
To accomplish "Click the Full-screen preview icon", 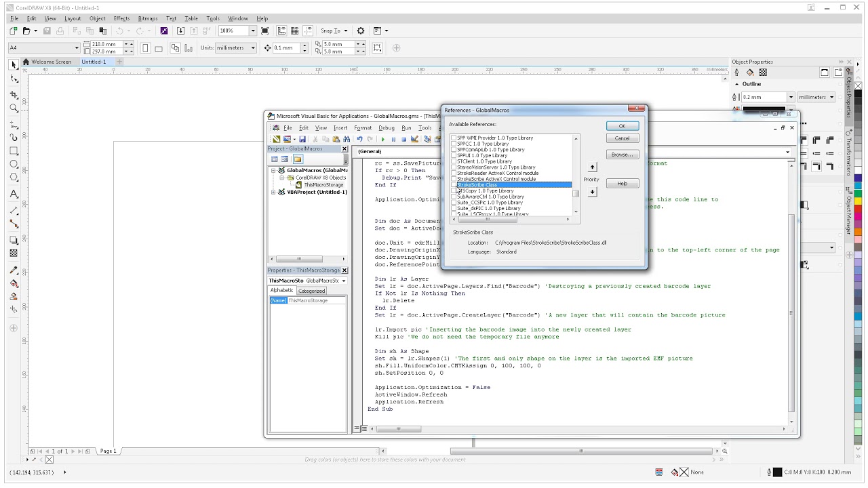I will (265, 30).
